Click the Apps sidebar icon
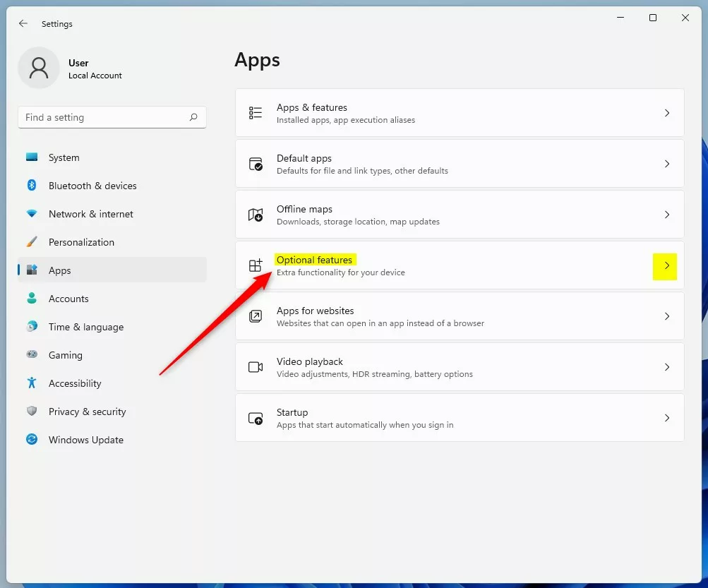The image size is (708, 588). pyautogui.click(x=32, y=270)
